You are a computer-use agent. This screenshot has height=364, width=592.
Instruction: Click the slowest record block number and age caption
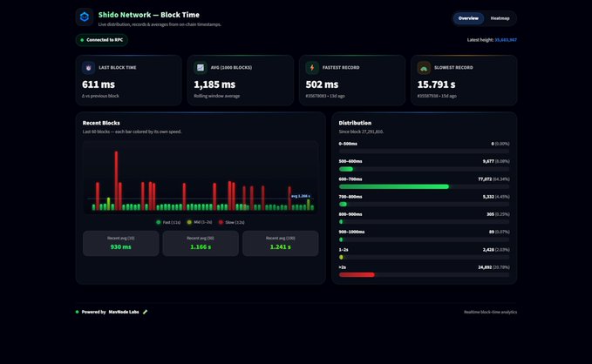[x=437, y=96]
